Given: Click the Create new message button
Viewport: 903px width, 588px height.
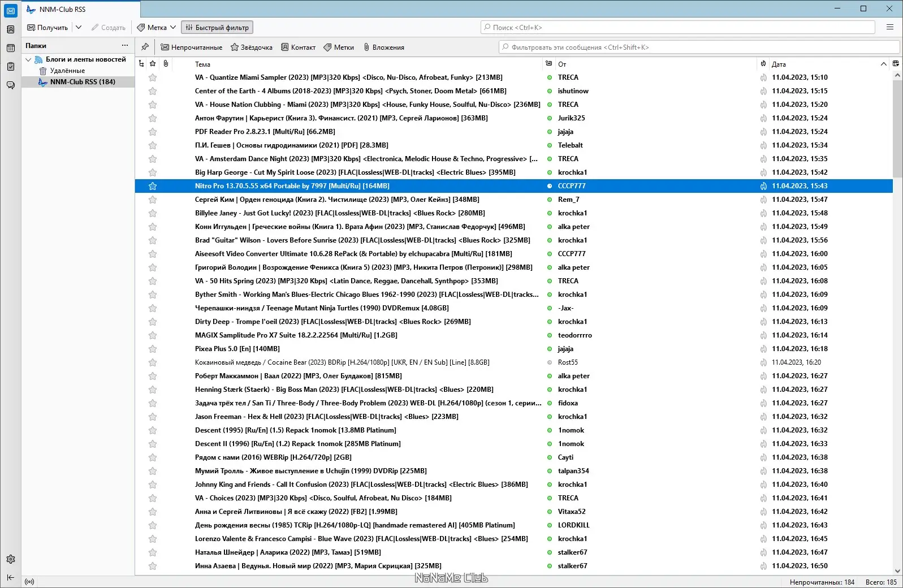Looking at the screenshot, I should click(x=109, y=27).
